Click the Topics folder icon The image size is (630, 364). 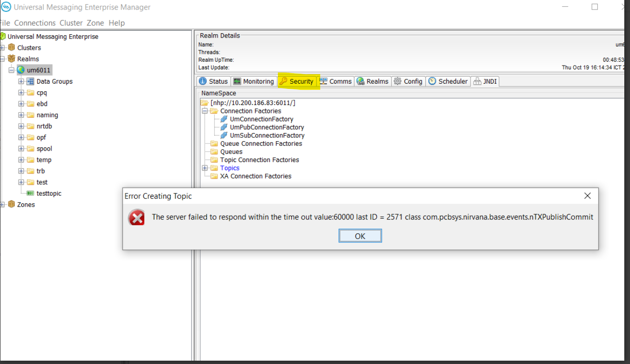pos(214,168)
